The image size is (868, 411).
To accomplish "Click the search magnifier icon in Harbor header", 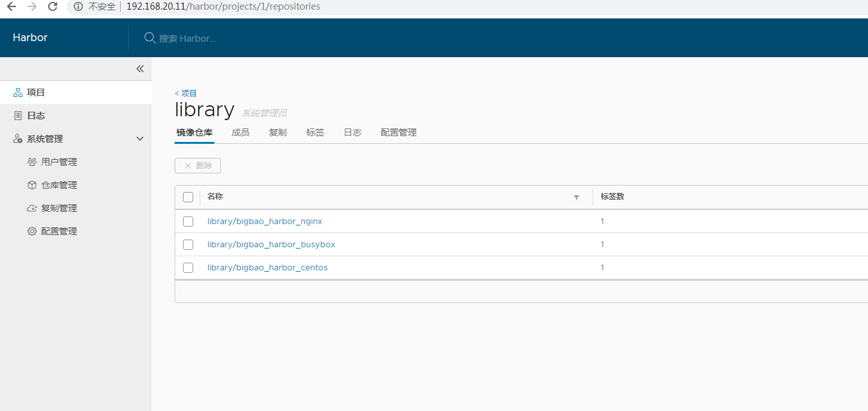I will 150,38.
